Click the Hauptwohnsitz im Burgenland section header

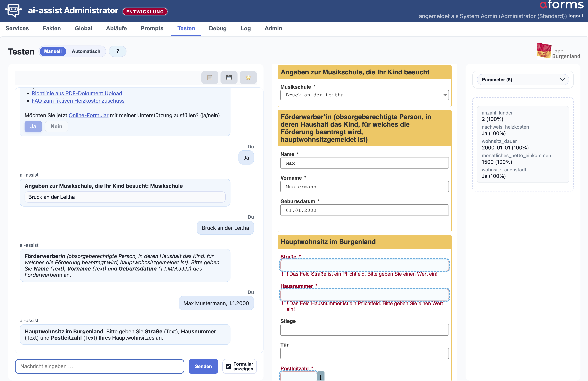click(364, 242)
